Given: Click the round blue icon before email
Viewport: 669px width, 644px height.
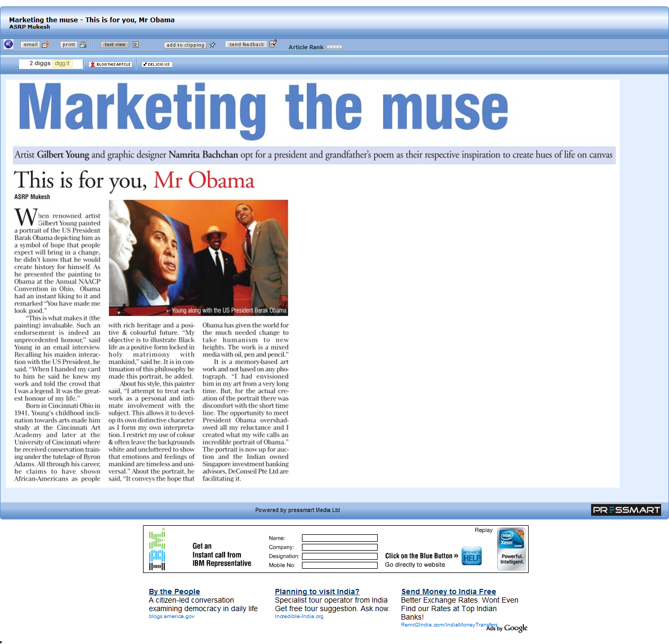Looking at the screenshot, I should click(x=8, y=44).
